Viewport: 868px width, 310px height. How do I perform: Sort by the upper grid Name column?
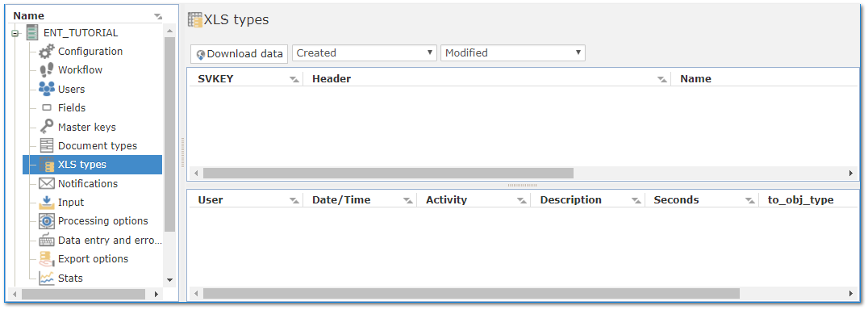(x=696, y=78)
